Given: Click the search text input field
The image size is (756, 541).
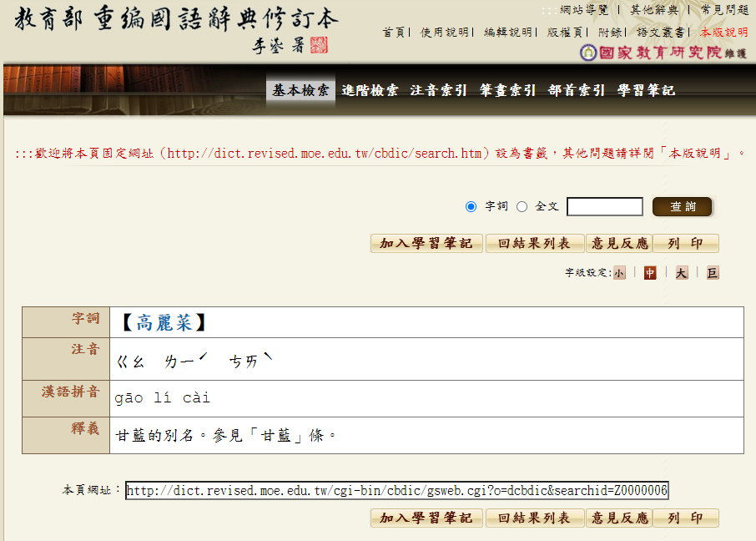Looking at the screenshot, I should (605, 206).
